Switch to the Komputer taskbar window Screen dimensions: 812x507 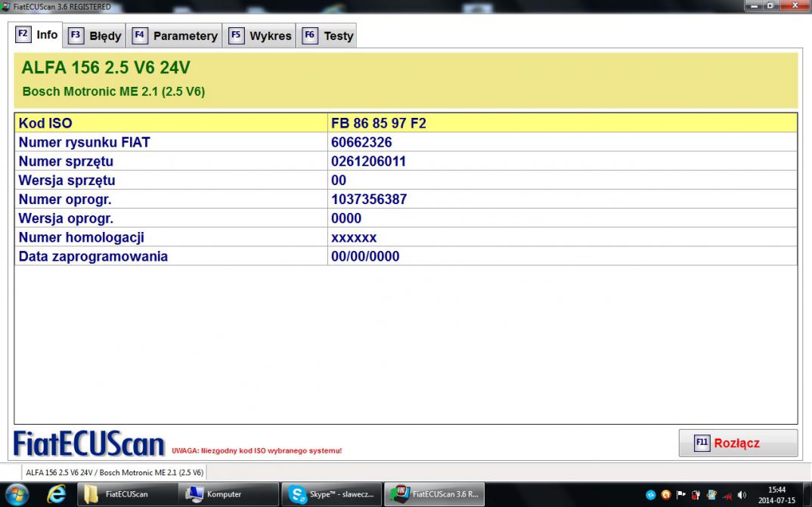point(228,494)
